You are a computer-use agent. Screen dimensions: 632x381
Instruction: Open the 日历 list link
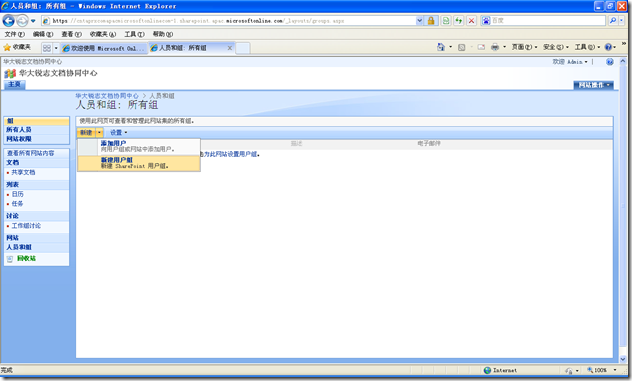[17, 194]
